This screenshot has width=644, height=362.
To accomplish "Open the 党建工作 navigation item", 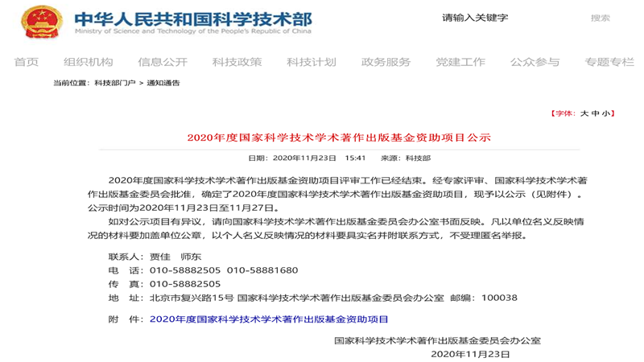I will [460, 62].
